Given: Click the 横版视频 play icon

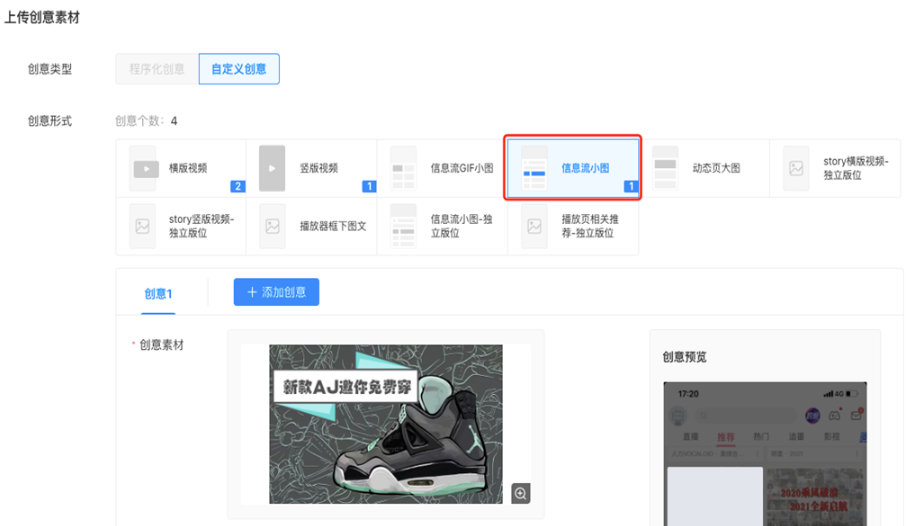Looking at the screenshot, I should coord(146,169).
